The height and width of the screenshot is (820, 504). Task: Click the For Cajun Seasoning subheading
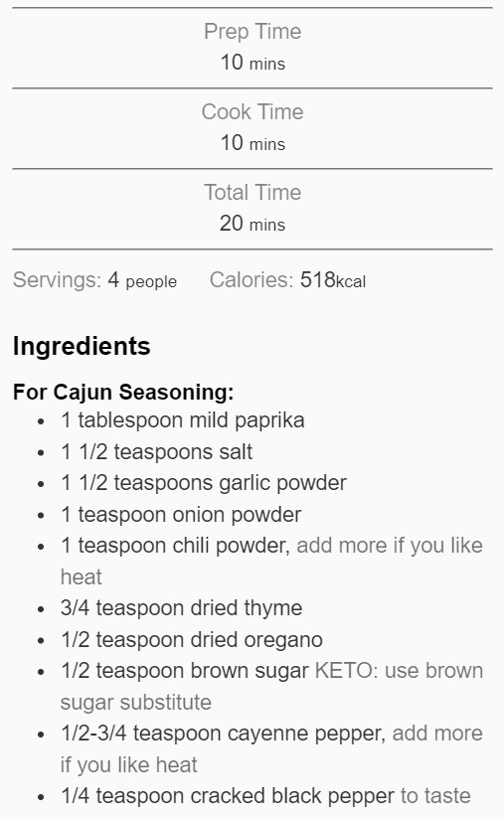[x=123, y=392]
